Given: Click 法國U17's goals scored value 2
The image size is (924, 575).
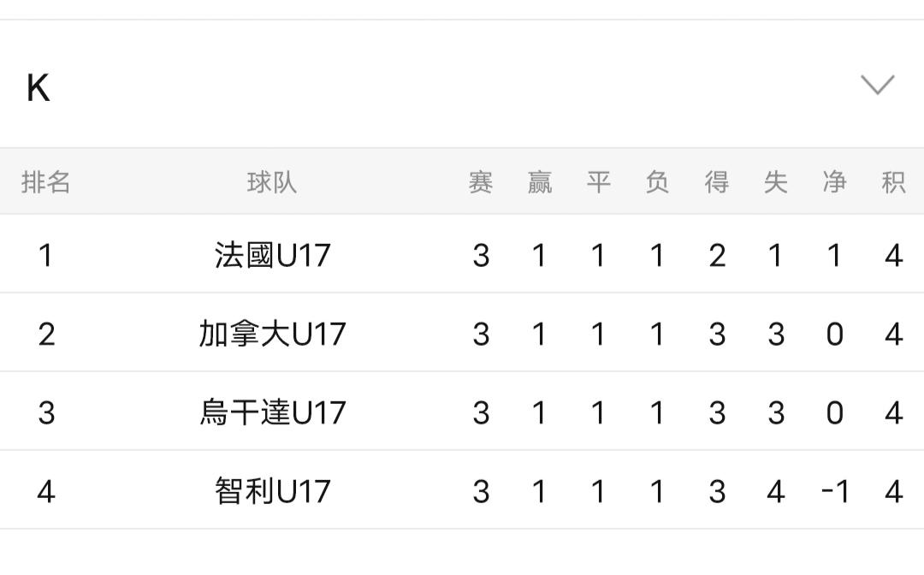Looking at the screenshot, I should tap(717, 255).
